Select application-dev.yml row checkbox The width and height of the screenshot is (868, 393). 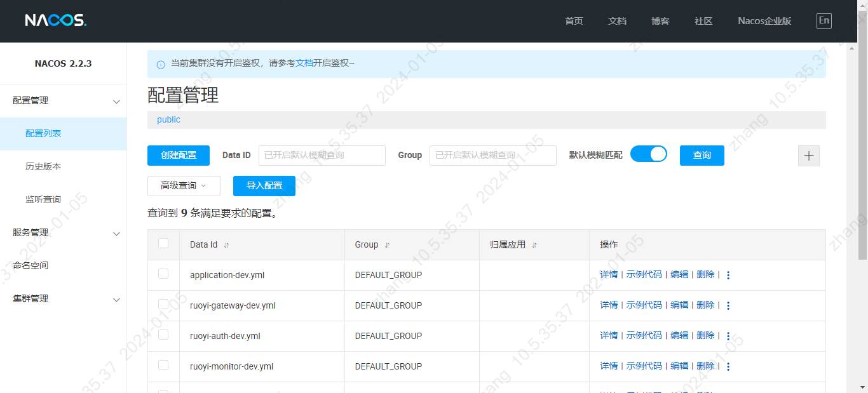click(163, 274)
